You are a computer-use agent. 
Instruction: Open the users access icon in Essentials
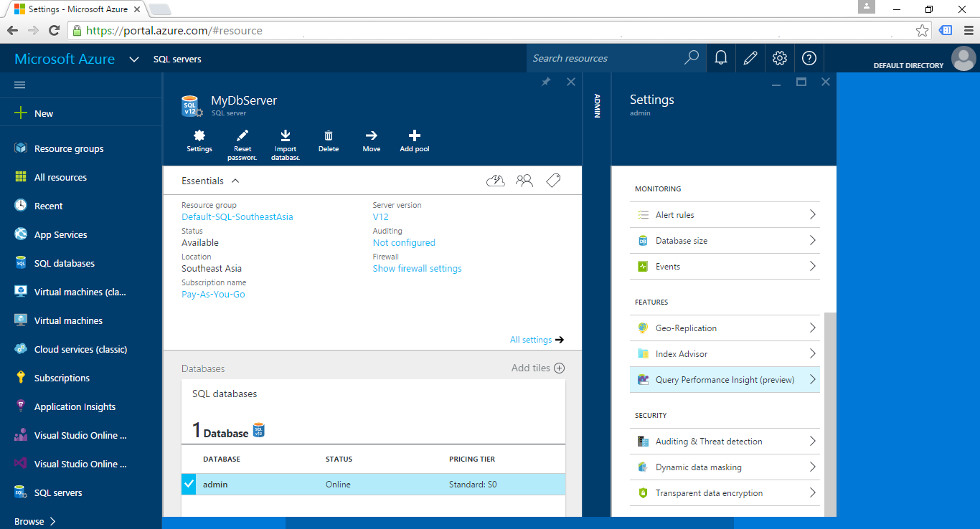click(x=524, y=181)
